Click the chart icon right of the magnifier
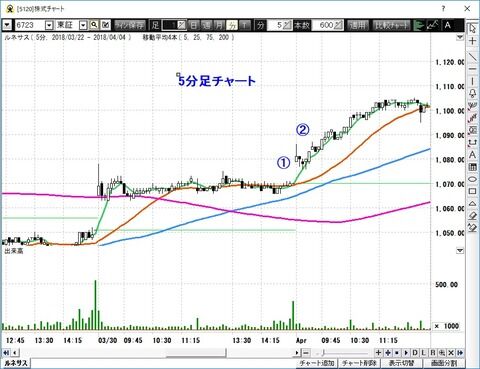The image size is (480, 369). (105, 25)
